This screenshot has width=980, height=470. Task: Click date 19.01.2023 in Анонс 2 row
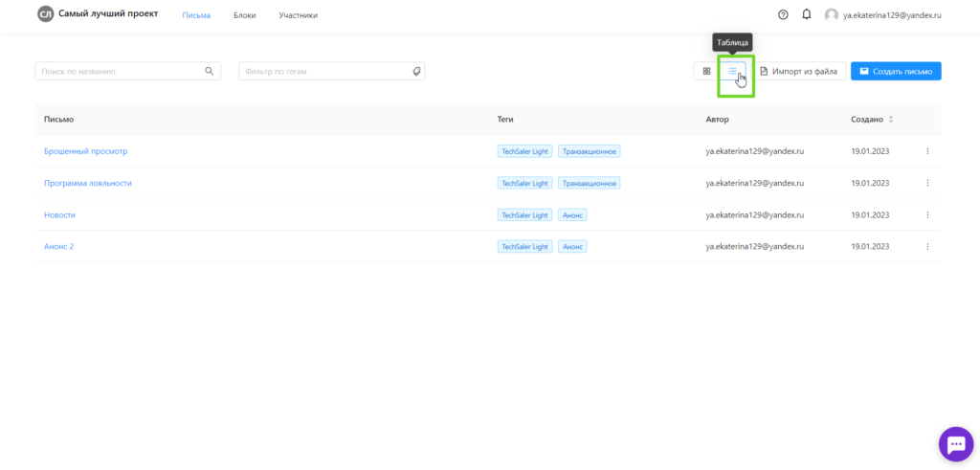(x=870, y=246)
